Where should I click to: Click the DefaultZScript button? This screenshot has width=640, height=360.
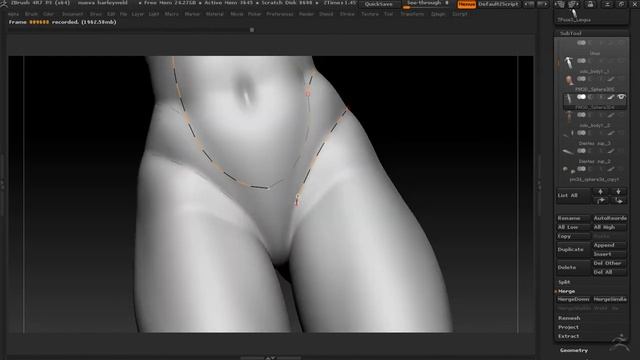pos(498,4)
